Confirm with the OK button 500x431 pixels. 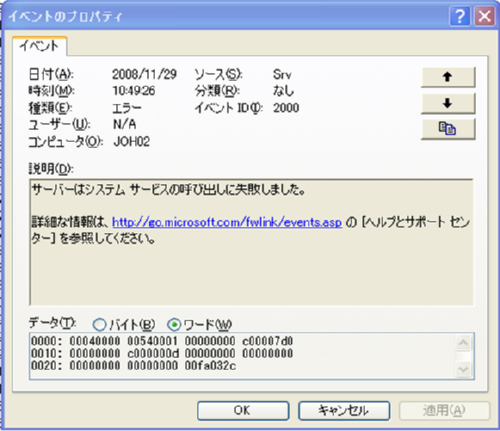click(243, 410)
